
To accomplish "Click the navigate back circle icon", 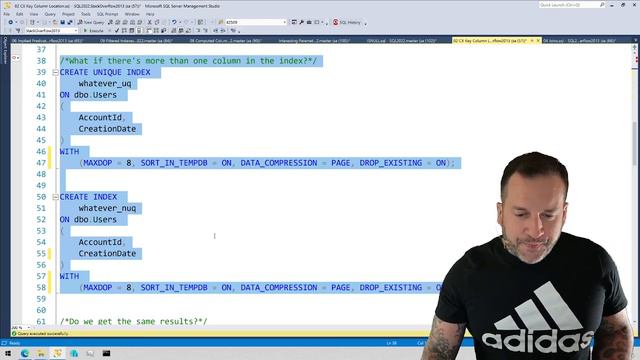I will tap(11, 22).
